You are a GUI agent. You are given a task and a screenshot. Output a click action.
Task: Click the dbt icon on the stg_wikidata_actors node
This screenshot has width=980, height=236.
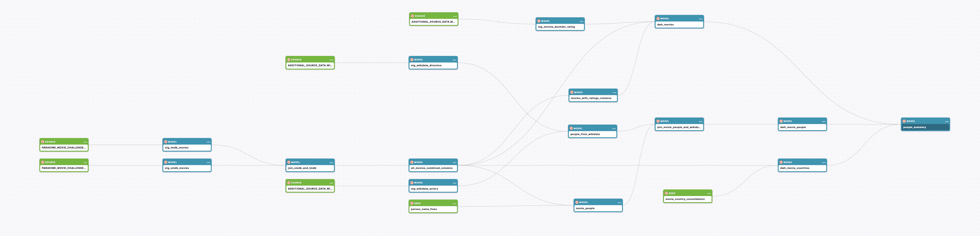coord(412,183)
